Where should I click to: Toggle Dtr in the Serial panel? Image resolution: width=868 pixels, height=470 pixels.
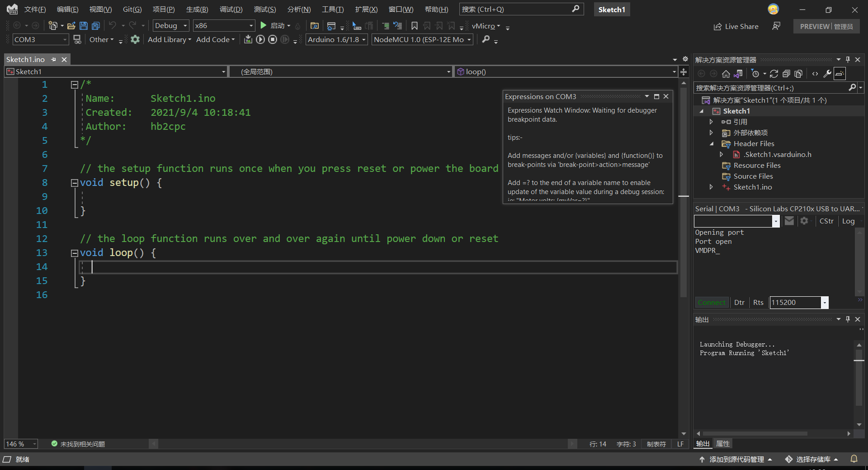coord(740,302)
